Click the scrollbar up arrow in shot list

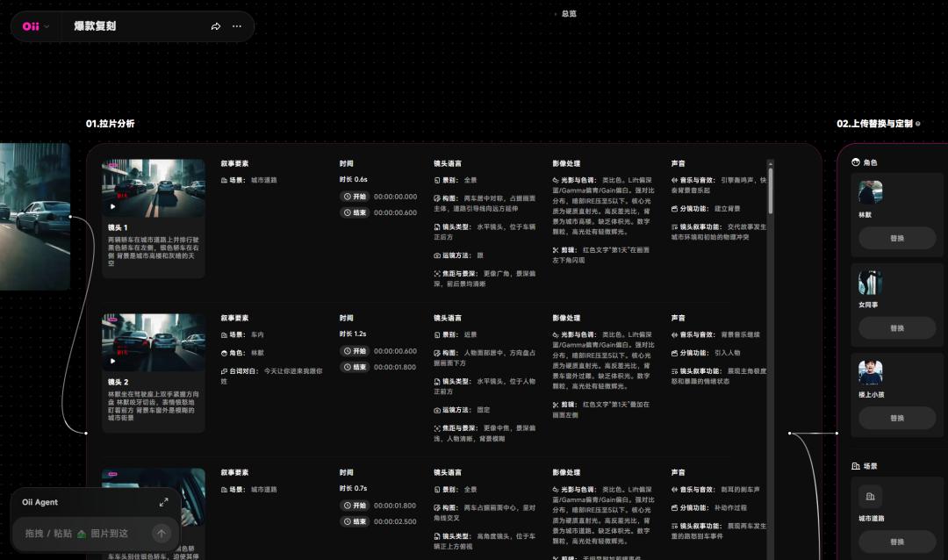pos(771,163)
